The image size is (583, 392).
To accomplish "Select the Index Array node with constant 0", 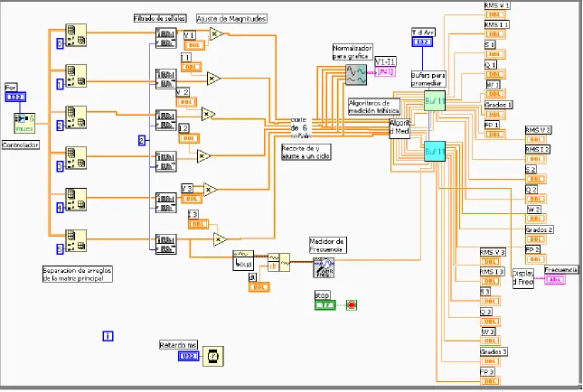I will pos(76,35).
